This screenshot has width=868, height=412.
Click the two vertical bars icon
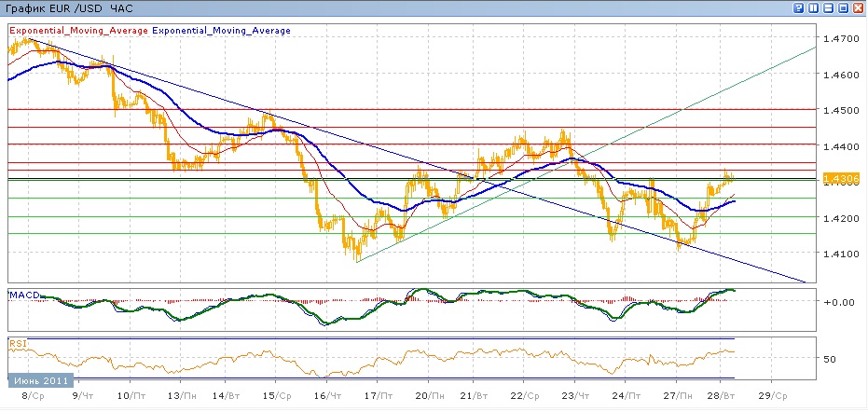[x=813, y=7]
